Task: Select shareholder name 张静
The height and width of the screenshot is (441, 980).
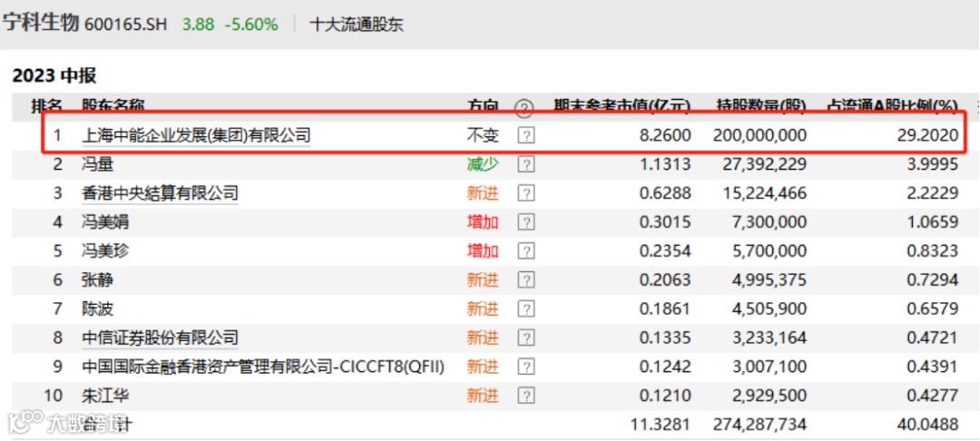Action: pos(97,279)
